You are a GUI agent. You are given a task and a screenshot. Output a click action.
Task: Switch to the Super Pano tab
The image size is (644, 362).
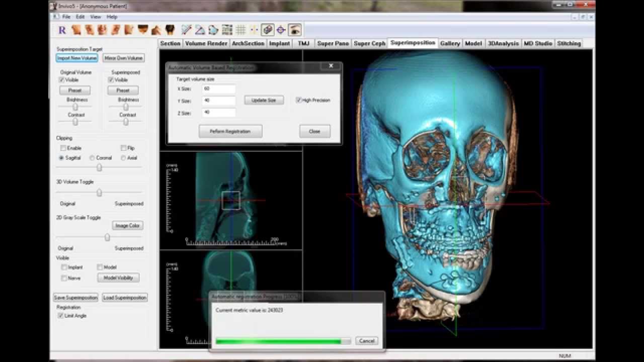pyautogui.click(x=333, y=44)
